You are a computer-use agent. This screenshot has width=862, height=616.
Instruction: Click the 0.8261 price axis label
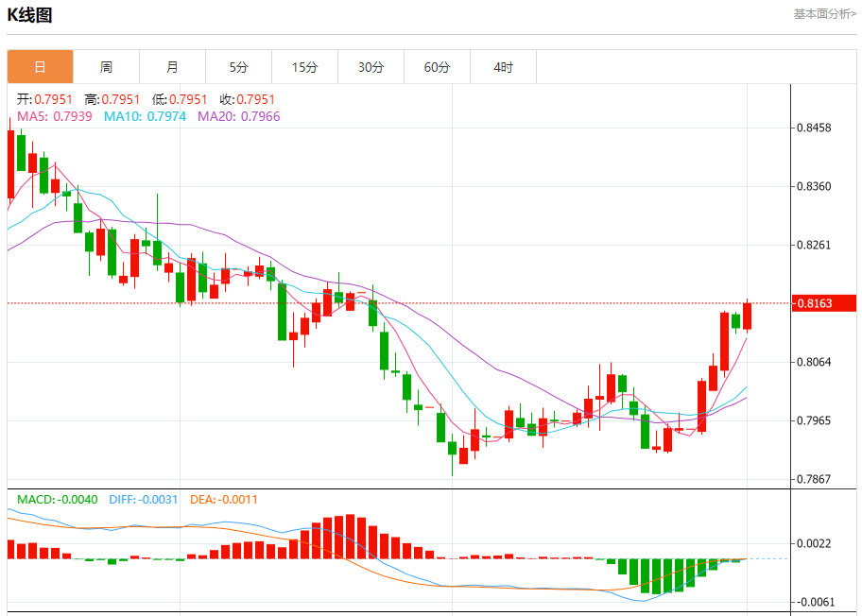pos(814,245)
